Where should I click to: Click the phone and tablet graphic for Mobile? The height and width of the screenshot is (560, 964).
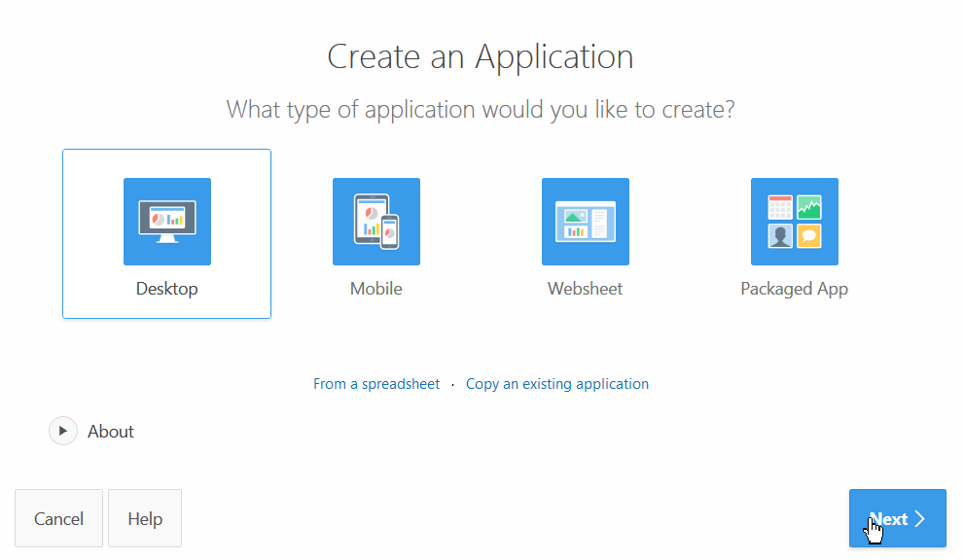point(375,222)
